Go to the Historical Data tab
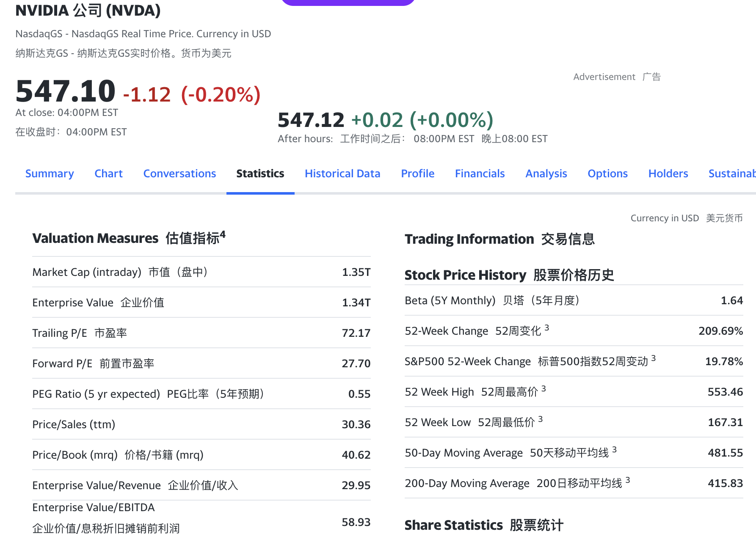Screen dimensions: 756x534 342,173
